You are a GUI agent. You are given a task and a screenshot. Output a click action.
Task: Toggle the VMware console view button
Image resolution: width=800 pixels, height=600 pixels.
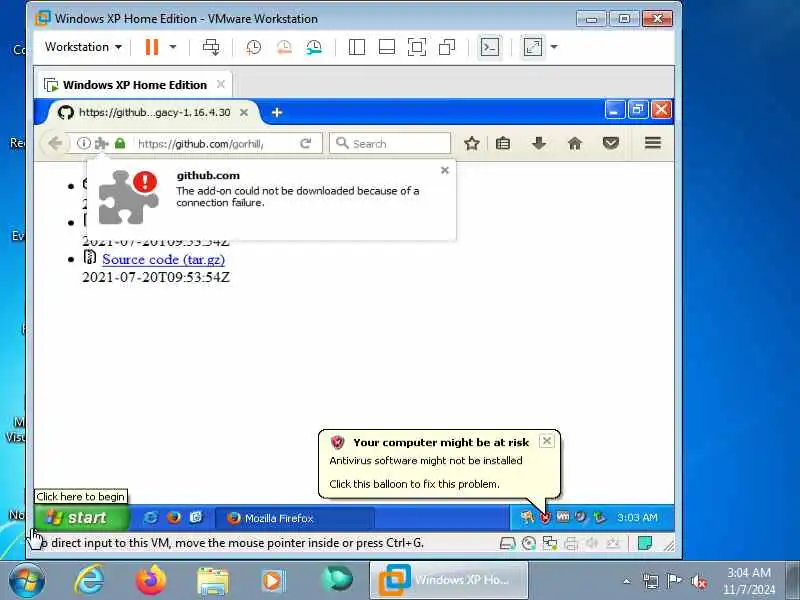[490, 47]
